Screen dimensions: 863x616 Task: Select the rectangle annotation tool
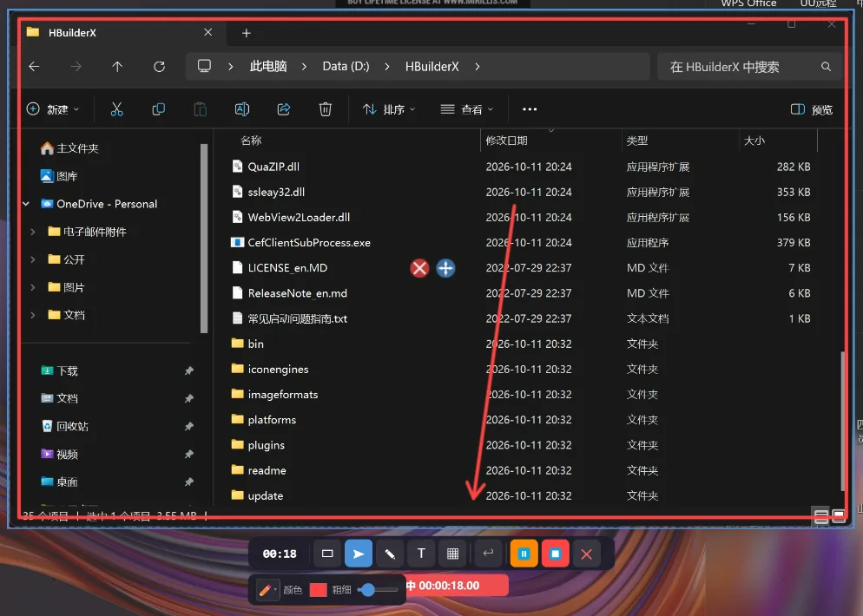pos(327,554)
